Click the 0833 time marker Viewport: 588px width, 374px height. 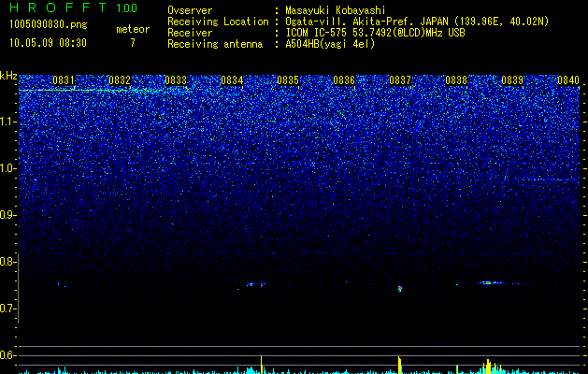coord(176,79)
